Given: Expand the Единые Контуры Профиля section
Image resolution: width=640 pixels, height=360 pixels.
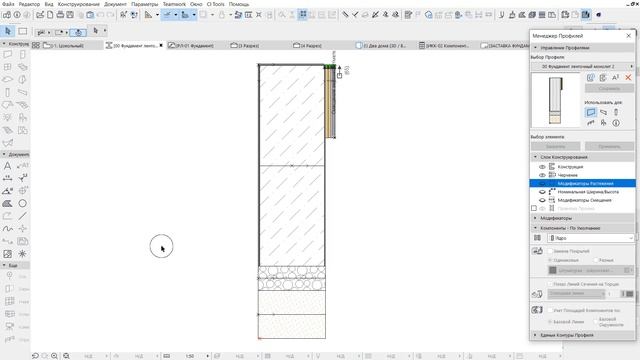Looking at the screenshot, I should pos(536,335).
